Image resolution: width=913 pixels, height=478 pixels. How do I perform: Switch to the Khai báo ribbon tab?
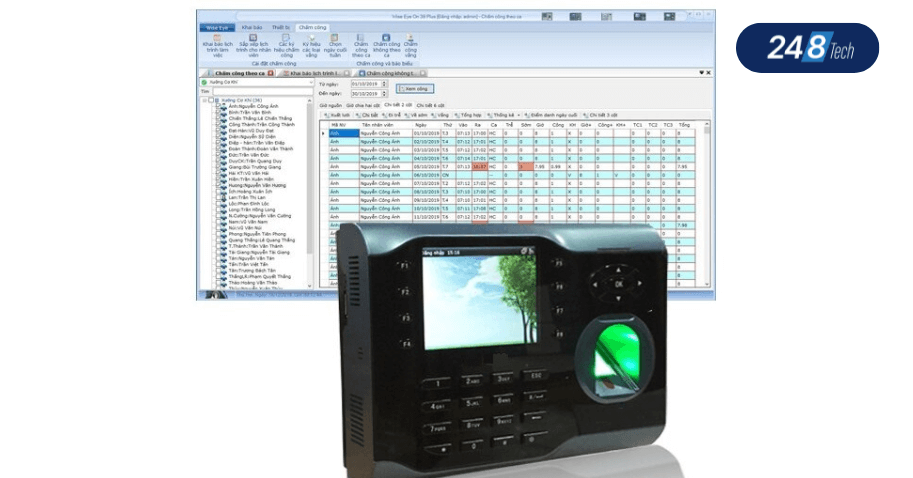pyautogui.click(x=252, y=27)
